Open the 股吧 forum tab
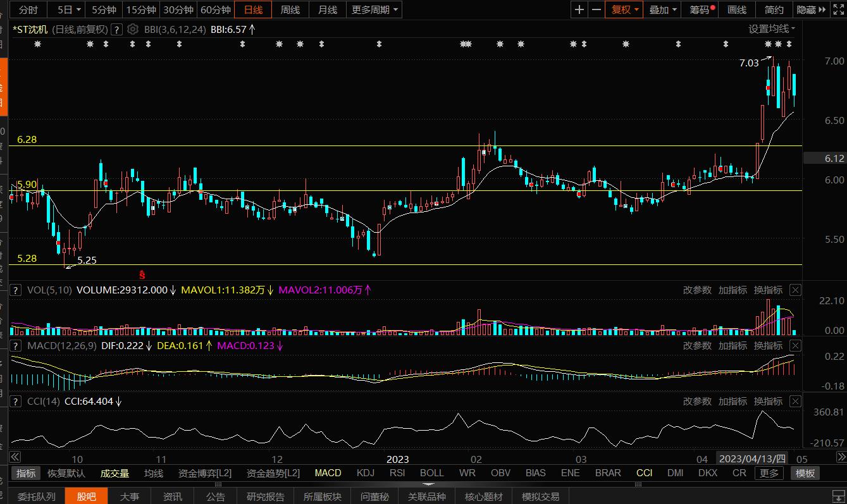Viewport: 847px width, 504px height. [x=86, y=496]
